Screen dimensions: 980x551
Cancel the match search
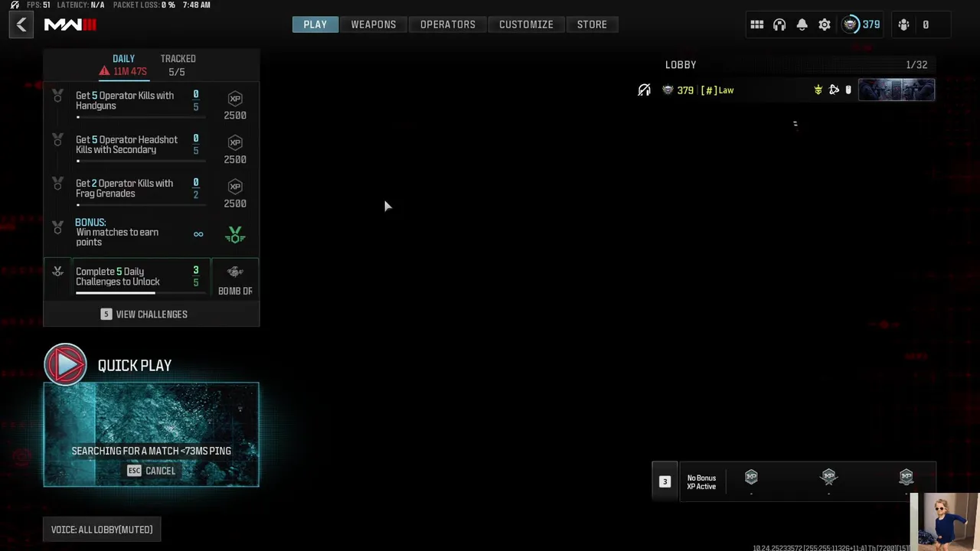tap(152, 471)
